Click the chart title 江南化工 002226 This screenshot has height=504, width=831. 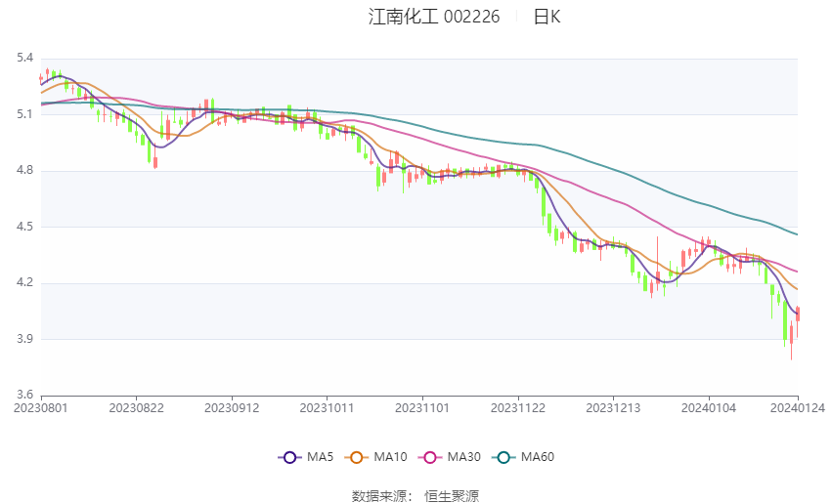(x=434, y=17)
